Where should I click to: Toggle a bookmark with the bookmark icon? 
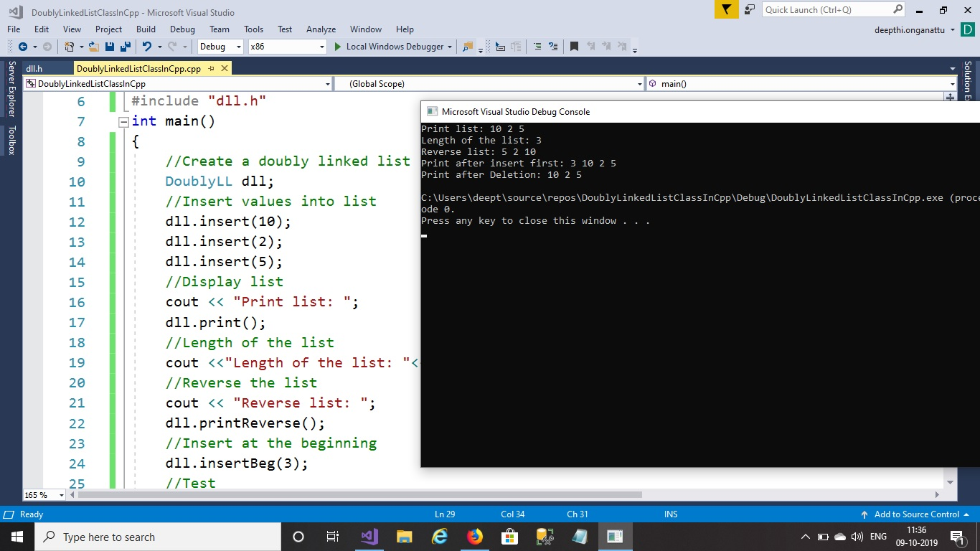click(x=574, y=47)
